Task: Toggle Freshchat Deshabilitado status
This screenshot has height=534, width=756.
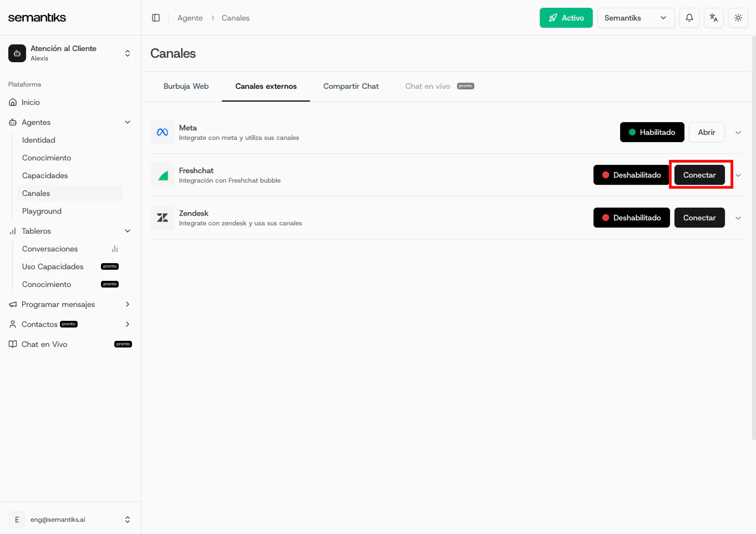Action: coord(631,175)
